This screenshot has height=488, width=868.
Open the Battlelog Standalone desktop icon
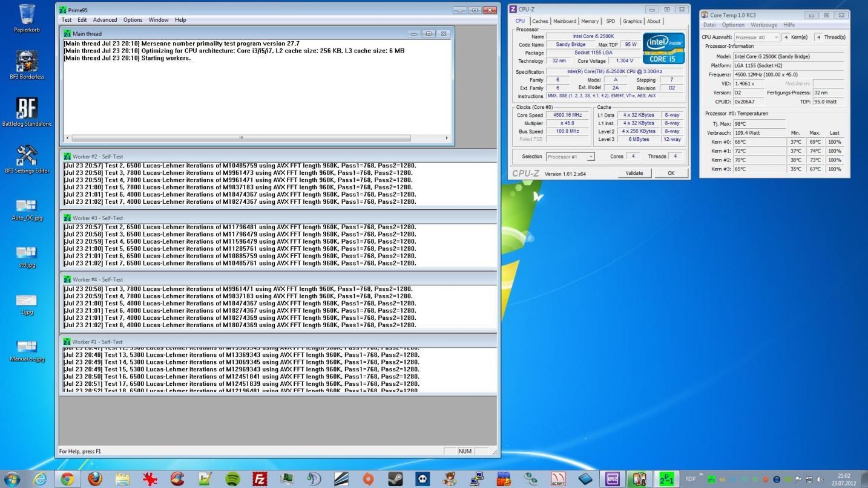[27, 112]
